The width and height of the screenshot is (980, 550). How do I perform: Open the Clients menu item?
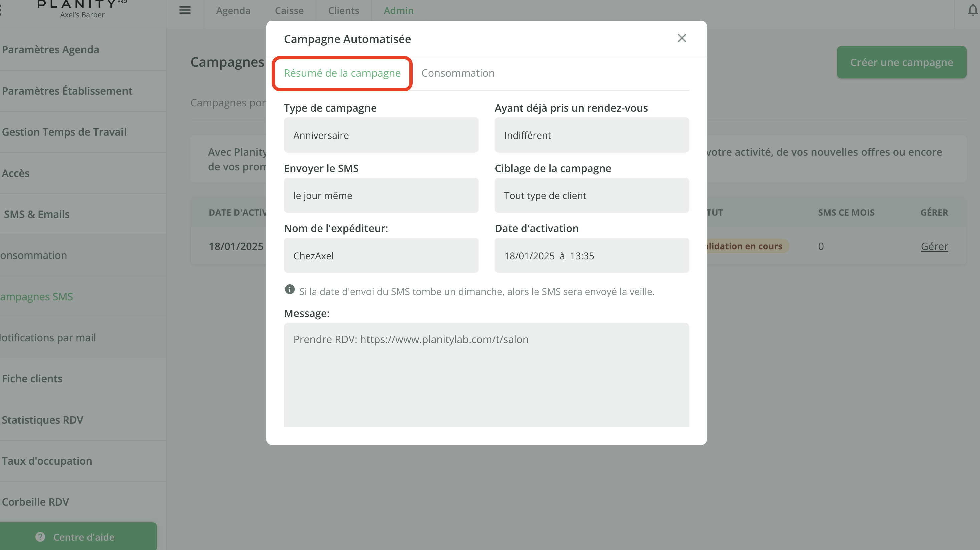[x=343, y=11]
